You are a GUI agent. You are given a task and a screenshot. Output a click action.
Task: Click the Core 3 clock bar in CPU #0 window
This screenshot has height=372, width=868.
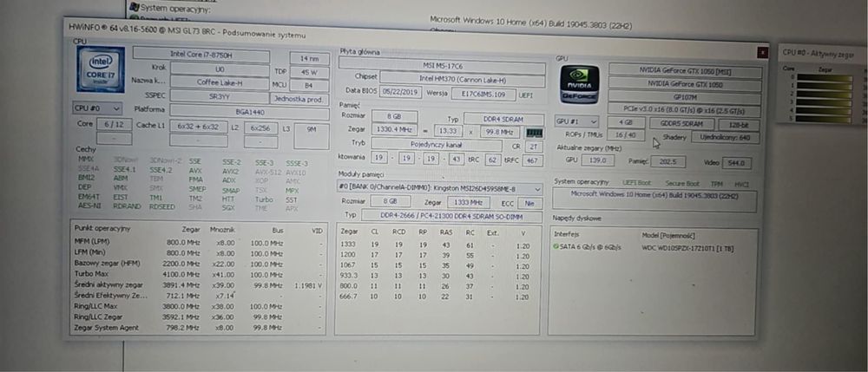coord(825,101)
